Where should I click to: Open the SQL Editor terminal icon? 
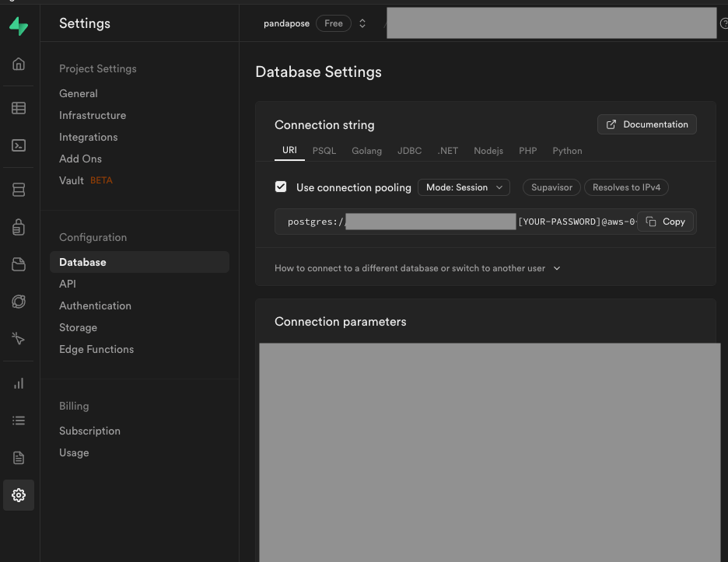(x=19, y=145)
